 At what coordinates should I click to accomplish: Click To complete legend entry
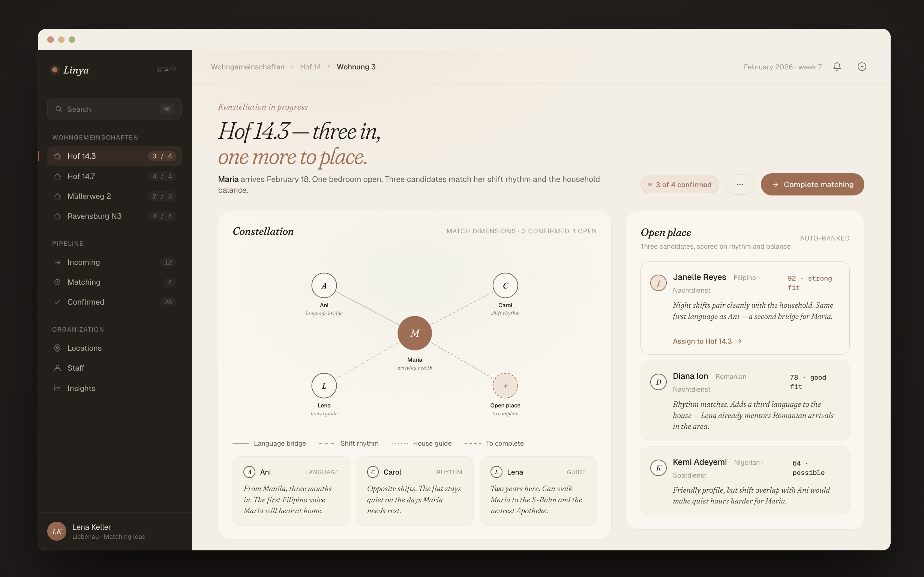(494, 443)
